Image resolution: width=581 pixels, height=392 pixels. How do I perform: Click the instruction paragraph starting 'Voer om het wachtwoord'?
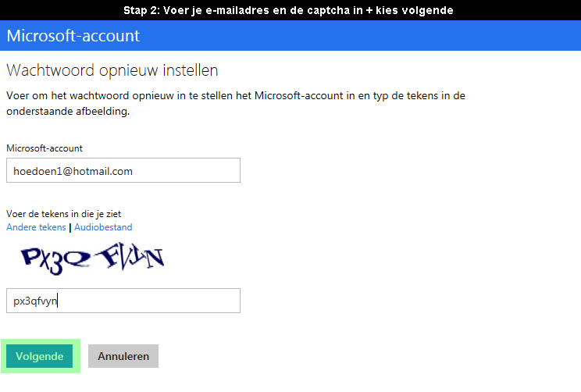236,103
